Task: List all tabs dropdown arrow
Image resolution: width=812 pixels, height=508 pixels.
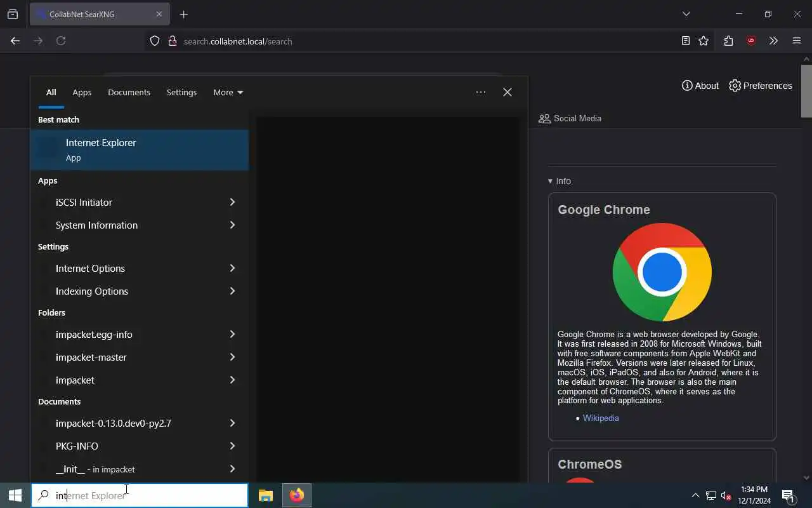Action: 686,14
